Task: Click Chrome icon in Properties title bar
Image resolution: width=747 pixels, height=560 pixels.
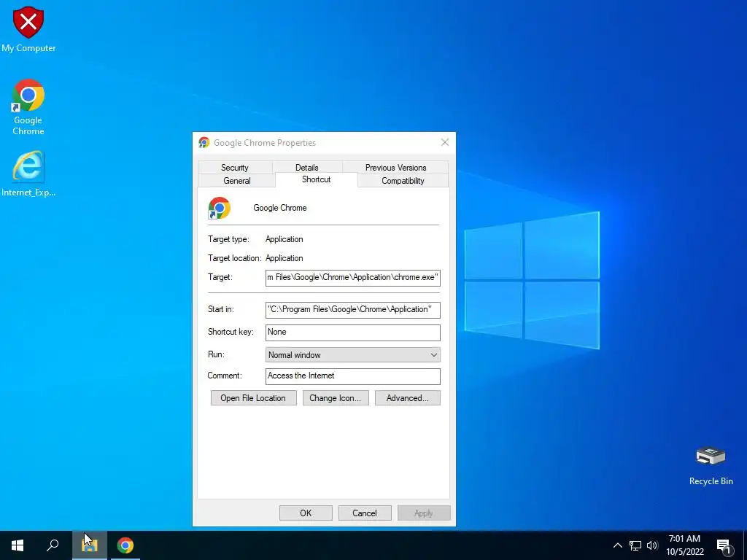Action: click(x=204, y=142)
